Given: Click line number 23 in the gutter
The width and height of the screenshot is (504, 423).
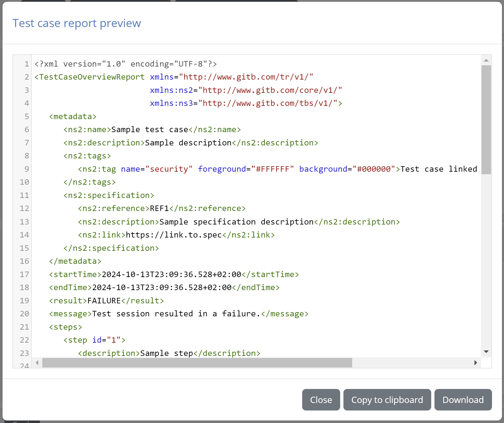Looking at the screenshot, I should (25, 353).
